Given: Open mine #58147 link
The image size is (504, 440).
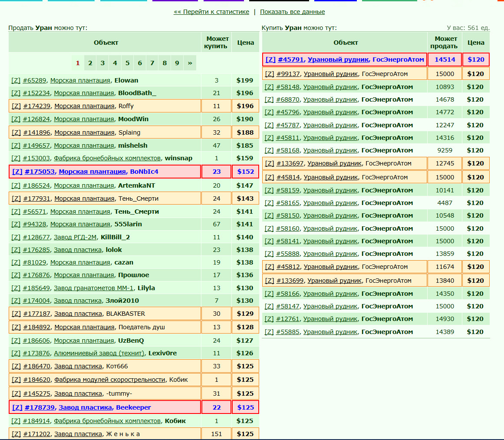Looking at the screenshot, I should pyautogui.click(x=288, y=307).
